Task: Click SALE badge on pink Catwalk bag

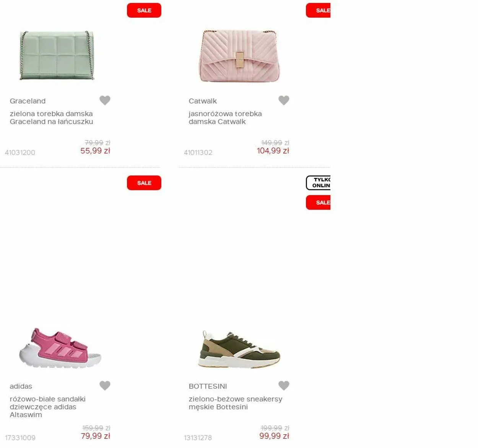Action: coord(318,10)
